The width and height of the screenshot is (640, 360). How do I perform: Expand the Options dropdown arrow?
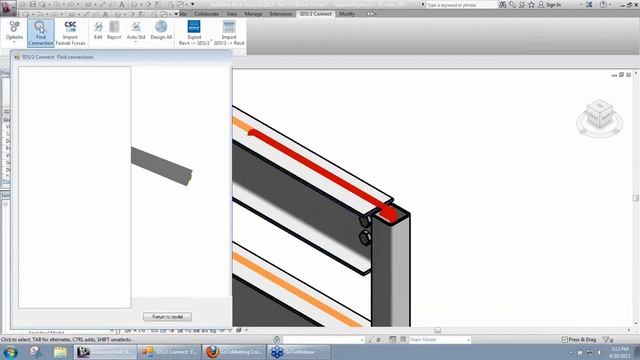[x=14, y=42]
